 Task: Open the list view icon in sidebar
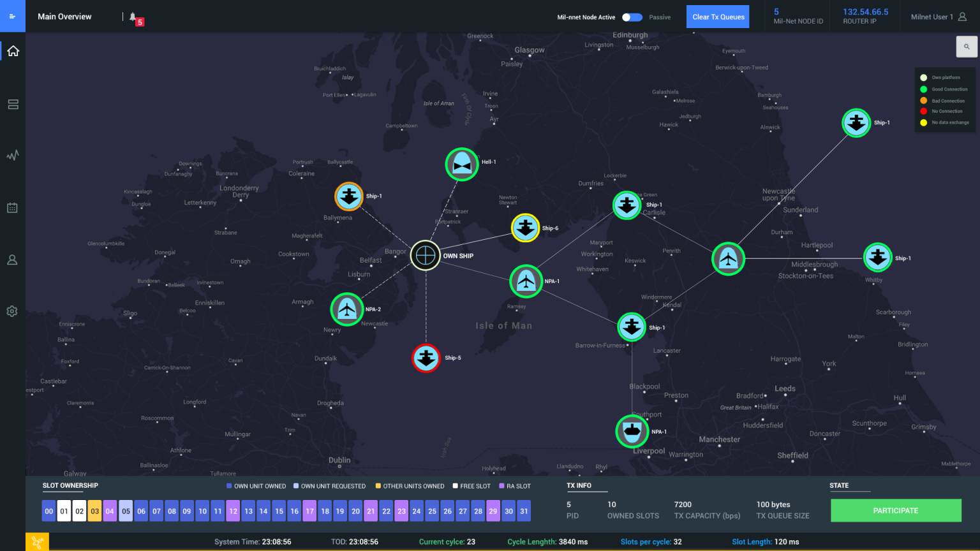13,105
